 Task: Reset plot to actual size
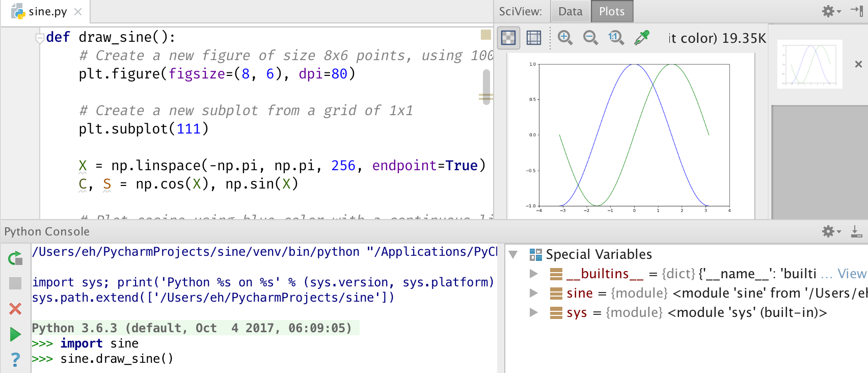click(616, 38)
